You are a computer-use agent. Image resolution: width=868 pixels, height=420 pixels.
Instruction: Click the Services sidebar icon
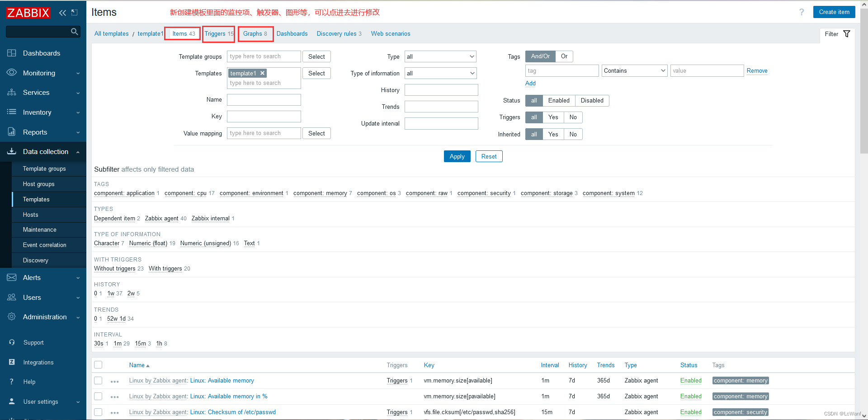(12, 93)
